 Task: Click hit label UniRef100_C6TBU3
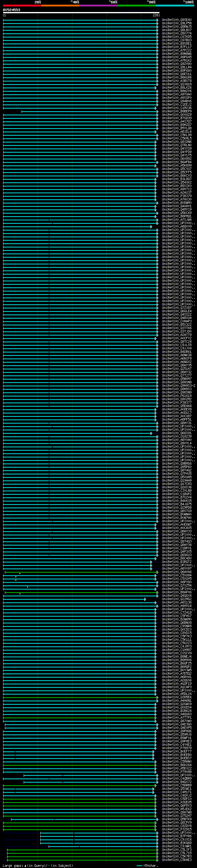[x=177, y=40]
